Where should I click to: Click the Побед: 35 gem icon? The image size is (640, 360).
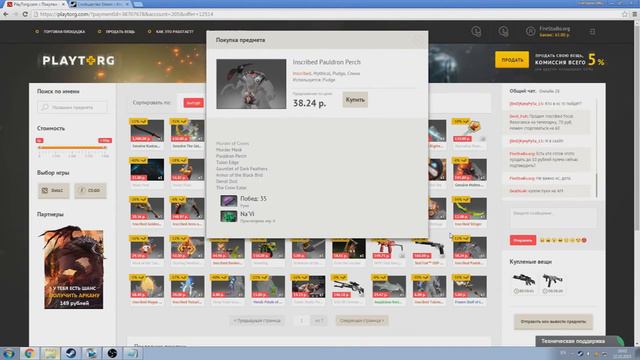(x=229, y=200)
